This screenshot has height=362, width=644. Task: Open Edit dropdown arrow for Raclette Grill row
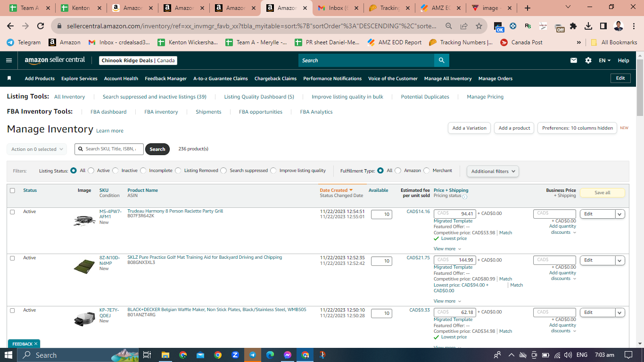(620, 214)
